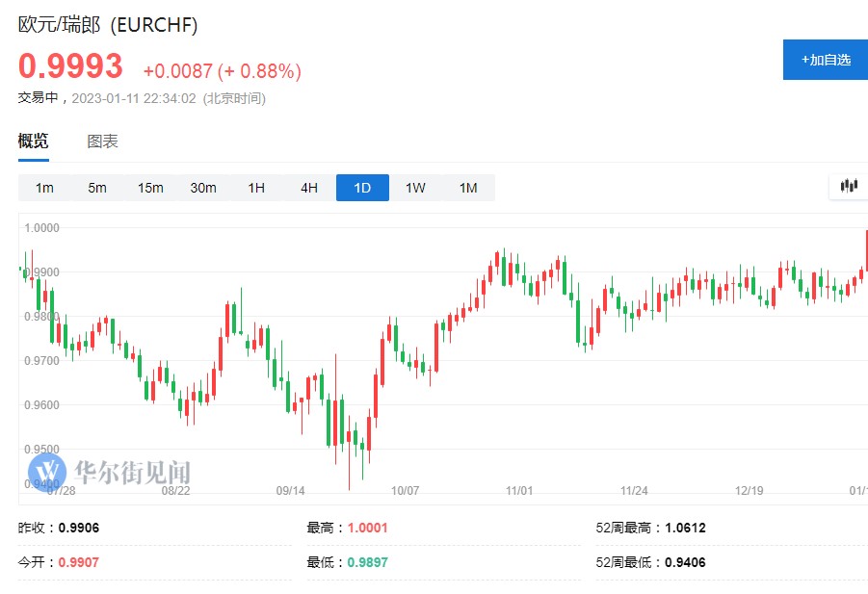Click the 加自选 add-to-watchlist button
868x594 pixels.
pos(826,60)
